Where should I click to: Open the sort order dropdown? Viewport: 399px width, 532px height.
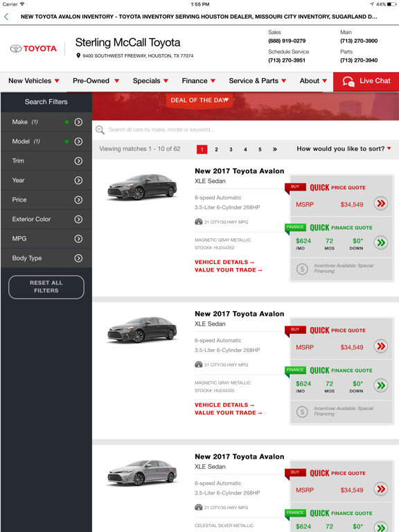click(344, 149)
